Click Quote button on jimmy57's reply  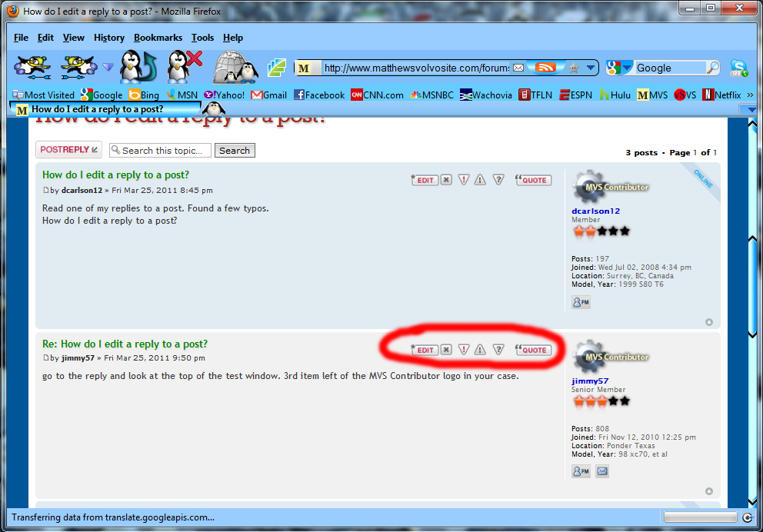533,350
